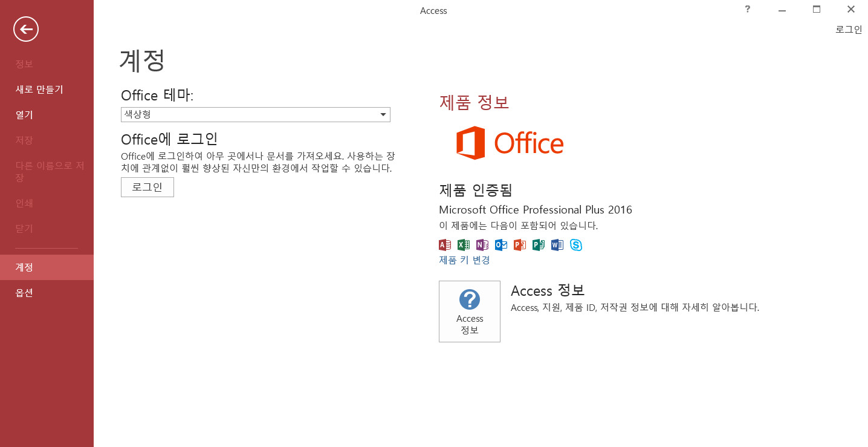The width and height of the screenshot is (868, 447).
Task: Click the 제품 인증됨 heading
Action: click(x=476, y=190)
